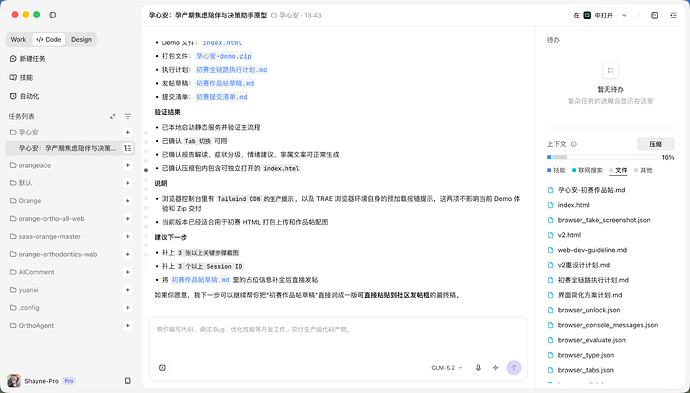Click the 压缩 compress button
The height and width of the screenshot is (393, 690).
[655, 144]
